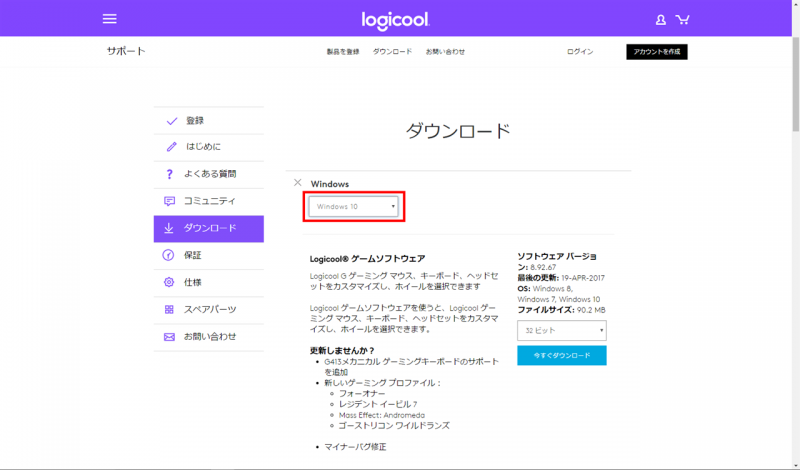
Task: Open the Windows 10 version dropdown
Action: 354,207
